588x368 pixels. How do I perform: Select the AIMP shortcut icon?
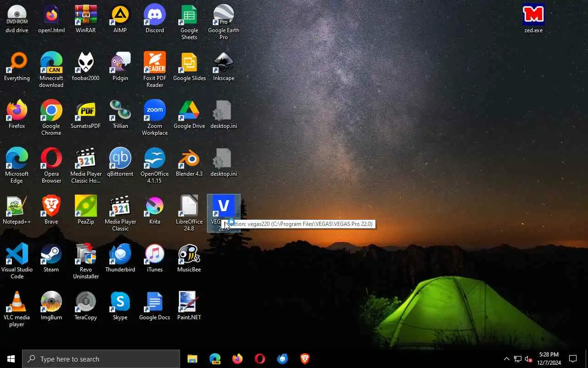click(120, 18)
